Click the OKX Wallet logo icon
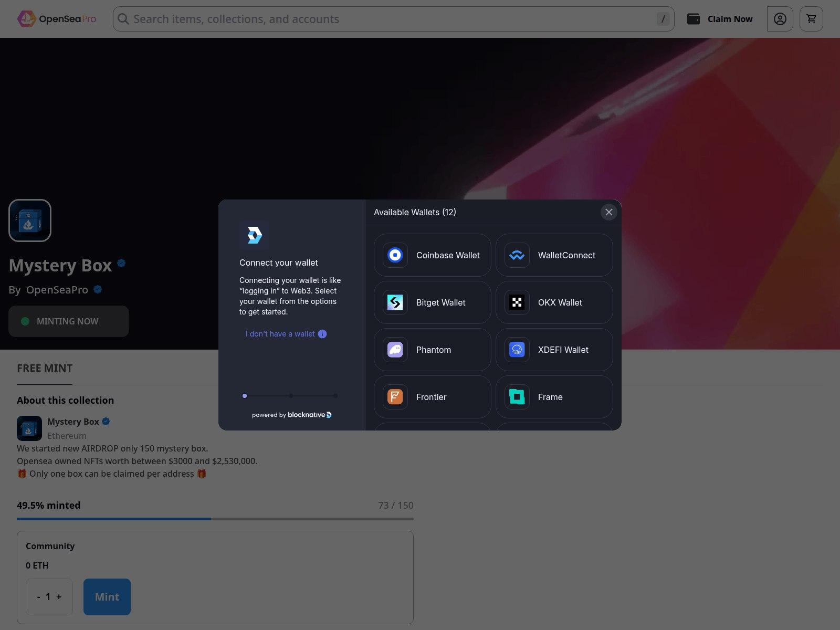840x630 pixels. 517,302
